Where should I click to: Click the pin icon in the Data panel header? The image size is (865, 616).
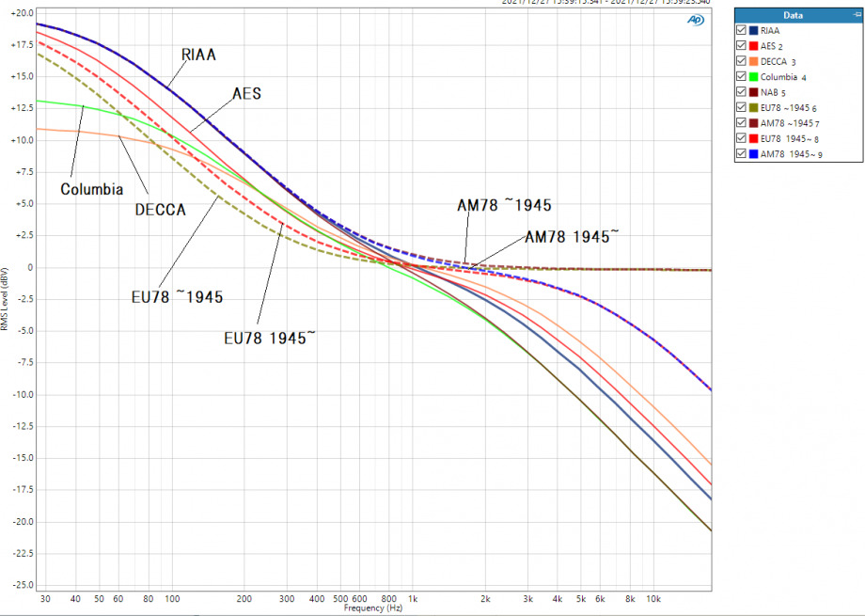point(857,15)
